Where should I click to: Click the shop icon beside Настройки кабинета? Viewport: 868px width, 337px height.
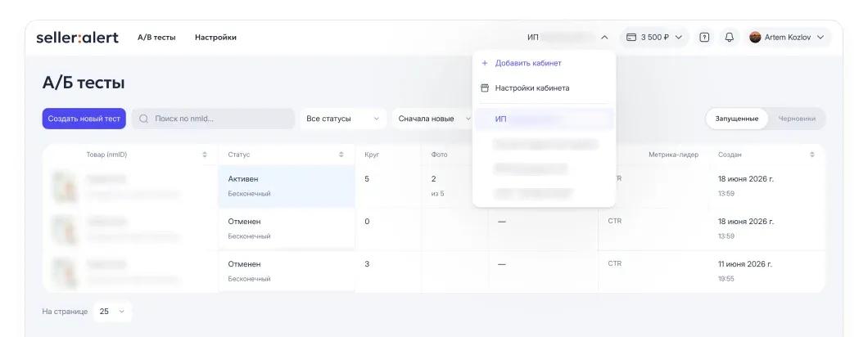point(485,88)
